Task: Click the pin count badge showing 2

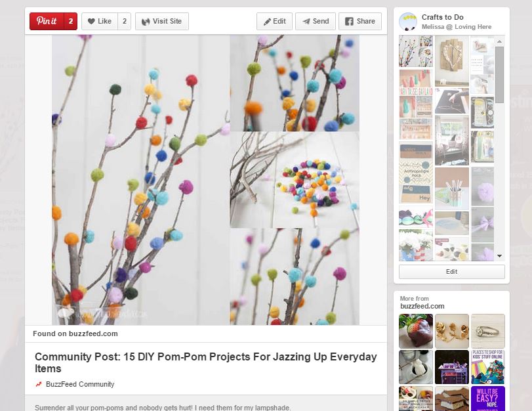Action: pyautogui.click(x=71, y=22)
